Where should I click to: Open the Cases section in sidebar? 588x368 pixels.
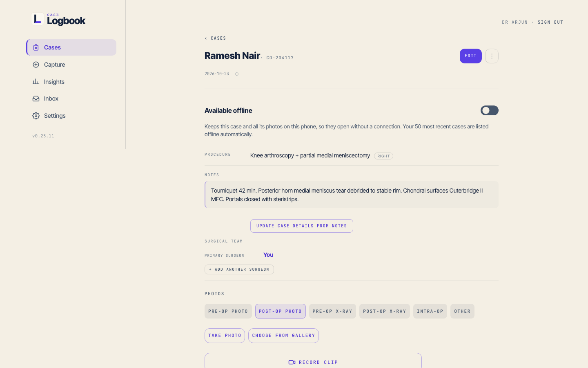(71, 47)
